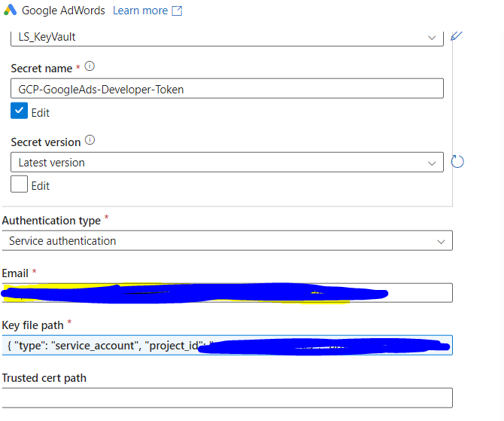504x421 pixels.
Task: Click the Trusted cert path input field
Action: pyautogui.click(x=227, y=398)
